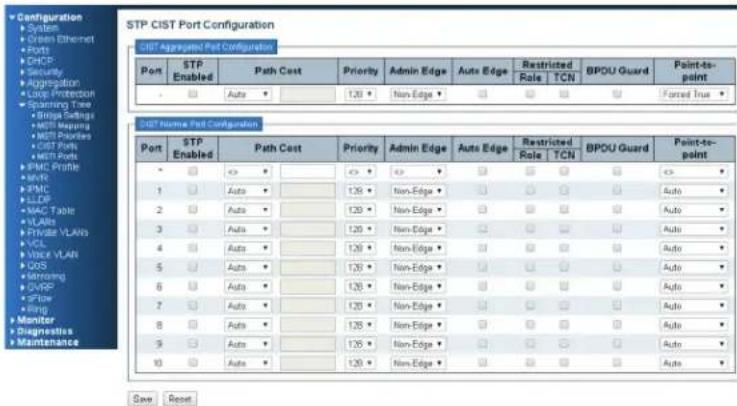Reset the port configuration form

point(180,399)
